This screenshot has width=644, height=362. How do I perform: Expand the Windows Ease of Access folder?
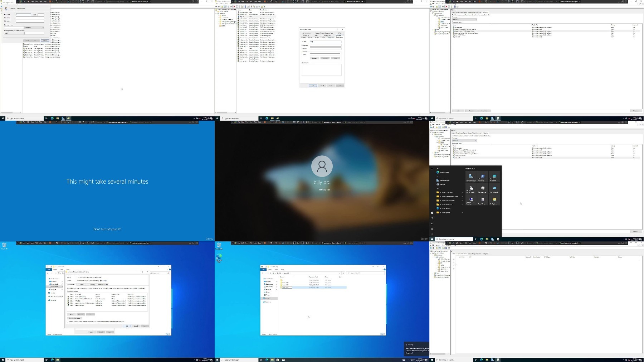point(449,201)
